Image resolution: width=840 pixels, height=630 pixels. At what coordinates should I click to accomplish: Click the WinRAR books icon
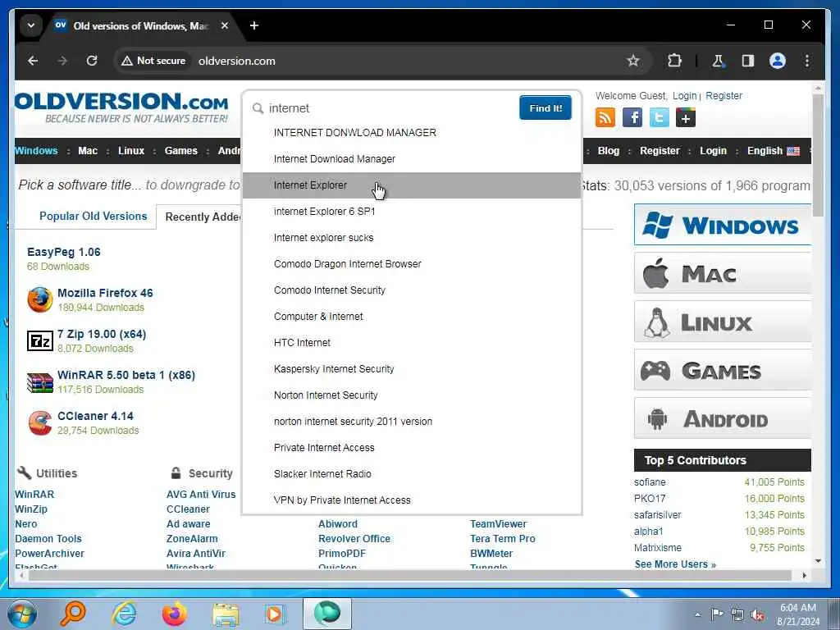tap(40, 382)
